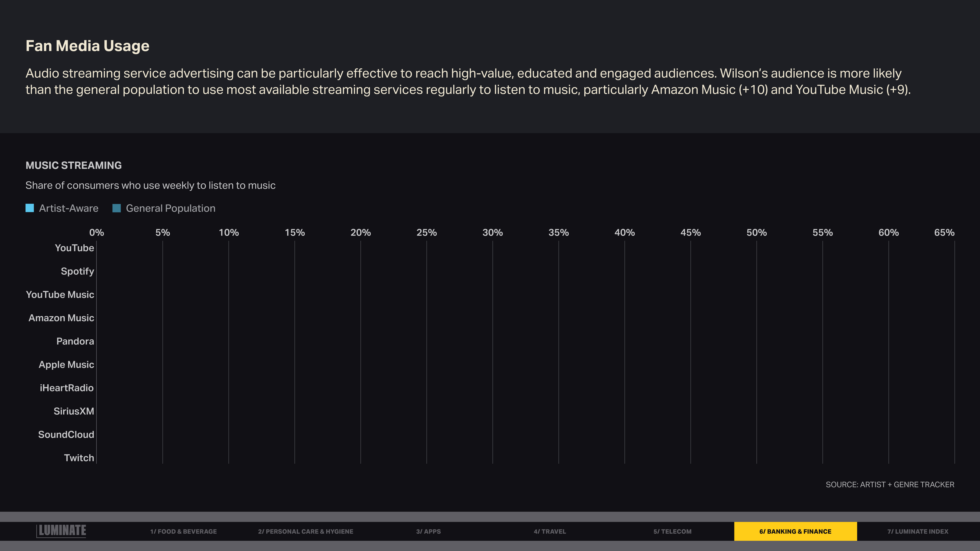Select the Telecom tab
Viewport: 980px width, 551px height.
pos(672,531)
